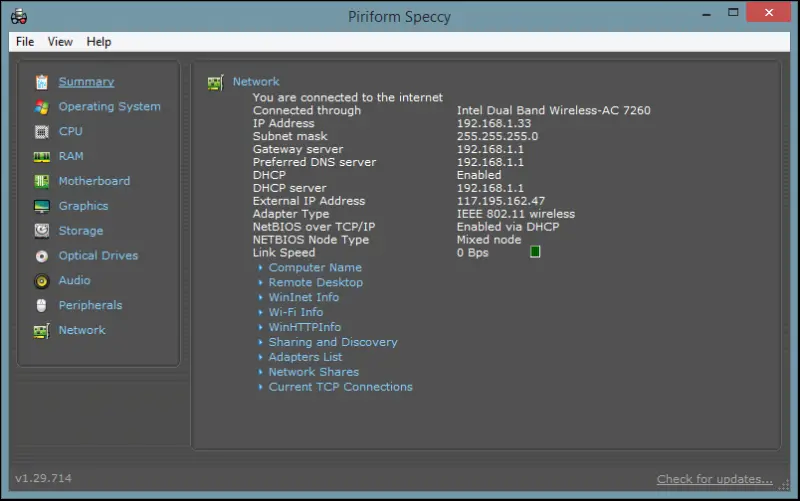This screenshot has width=800, height=501.
Task: Click the Enabled via DHCP value
Action: 508,227
